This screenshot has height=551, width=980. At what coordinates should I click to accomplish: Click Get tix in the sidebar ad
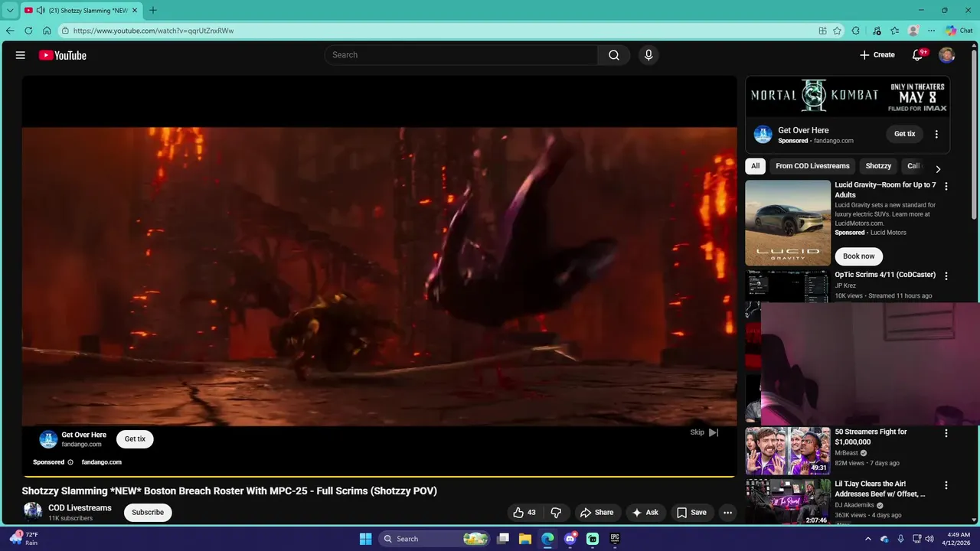(905, 134)
